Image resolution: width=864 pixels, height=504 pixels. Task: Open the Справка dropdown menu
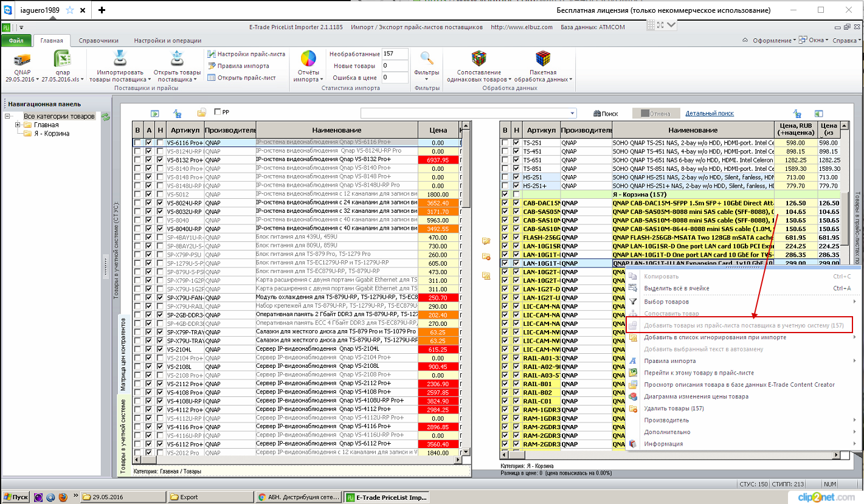[x=846, y=41]
